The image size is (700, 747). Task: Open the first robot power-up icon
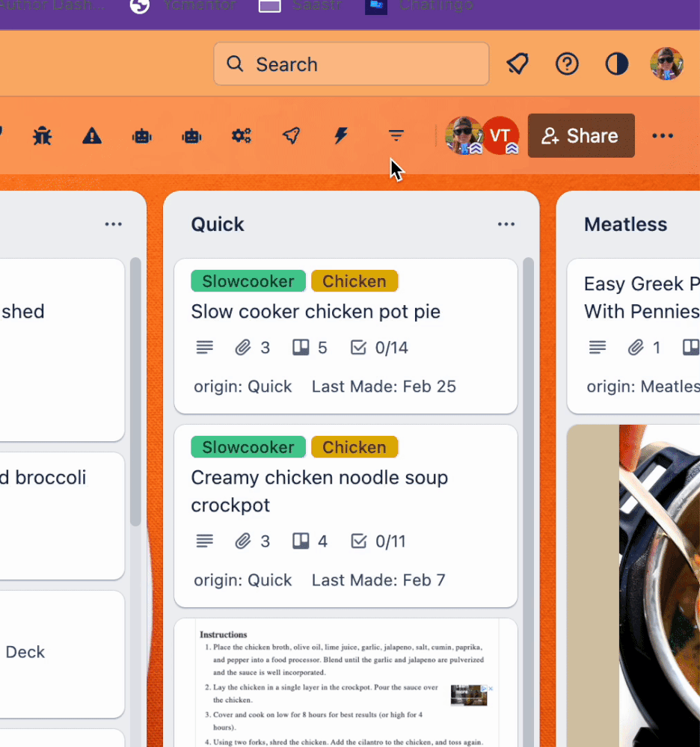click(x=141, y=137)
